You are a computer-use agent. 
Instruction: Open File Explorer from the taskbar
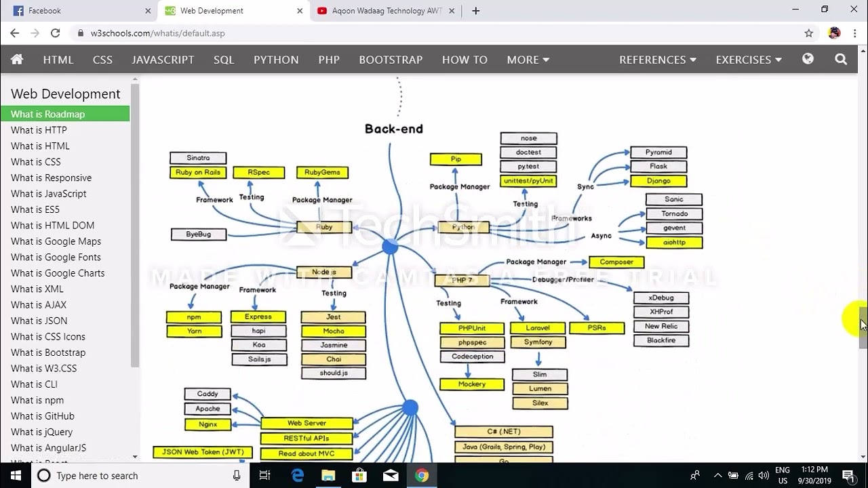click(328, 475)
